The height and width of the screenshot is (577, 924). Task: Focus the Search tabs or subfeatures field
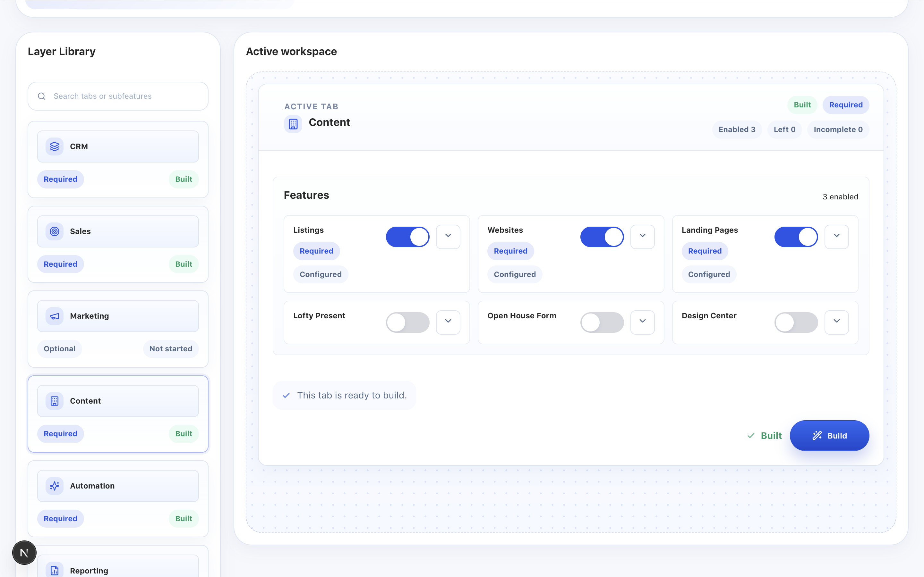(118, 96)
